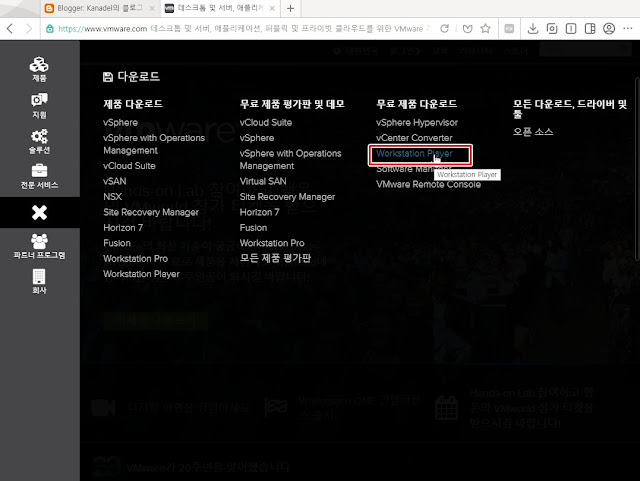Open vCenter Converter free download
640x481 pixels.
pos(414,138)
